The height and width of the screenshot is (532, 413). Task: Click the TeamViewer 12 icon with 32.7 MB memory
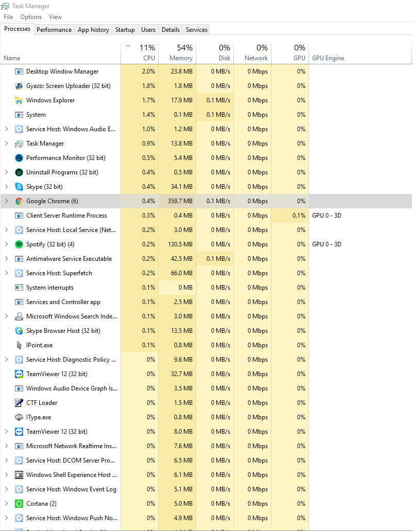pyautogui.click(x=19, y=374)
